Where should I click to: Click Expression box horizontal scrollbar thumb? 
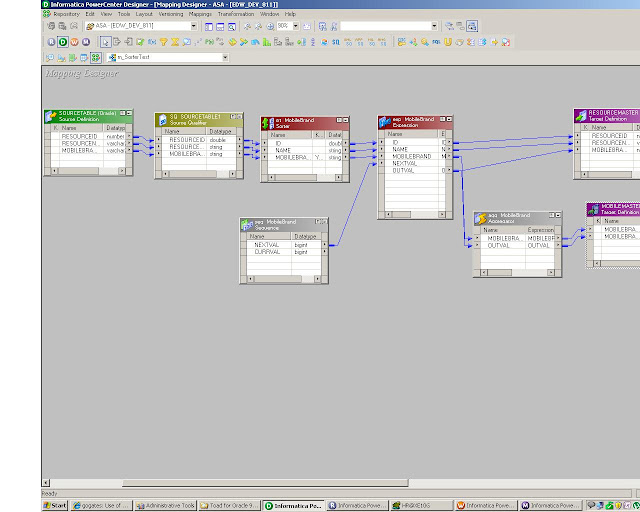(x=402, y=214)
